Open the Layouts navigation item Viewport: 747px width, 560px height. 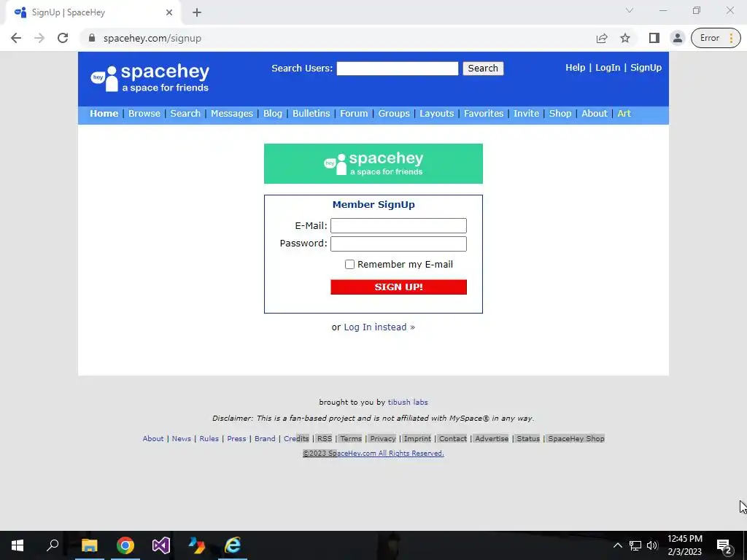click(436, 113)
